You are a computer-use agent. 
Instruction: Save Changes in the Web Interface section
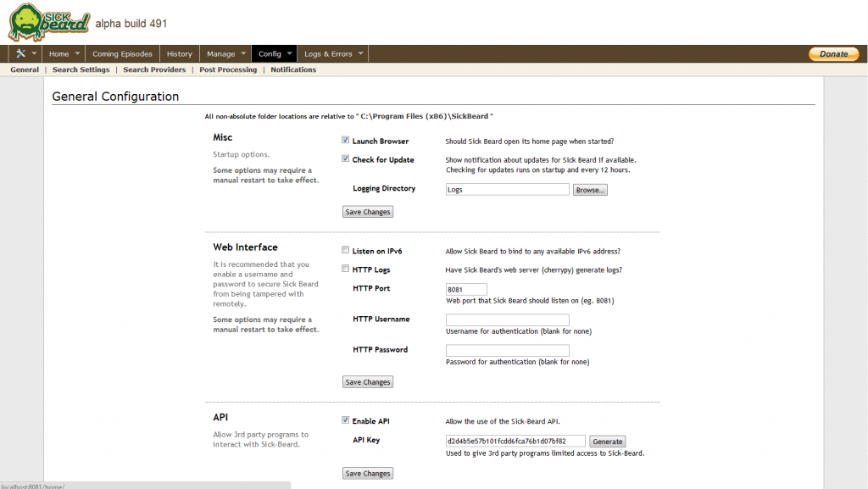[368, 382]
